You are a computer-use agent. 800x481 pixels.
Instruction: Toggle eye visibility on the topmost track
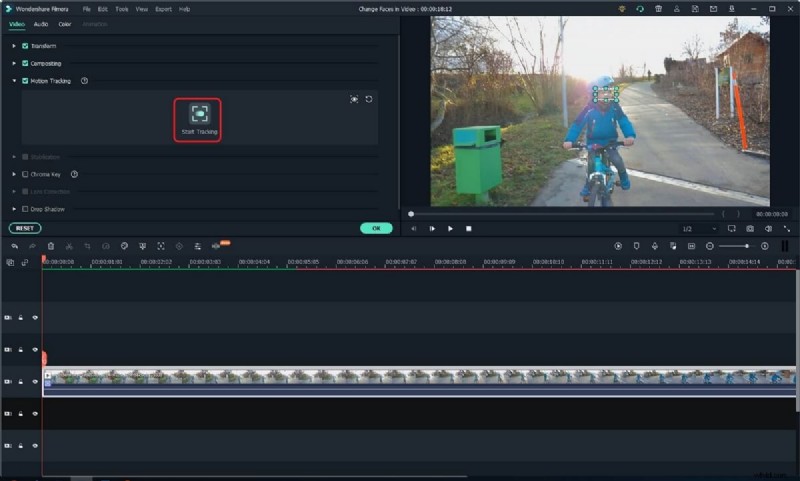pyautogui.click(x=35, y=317)
